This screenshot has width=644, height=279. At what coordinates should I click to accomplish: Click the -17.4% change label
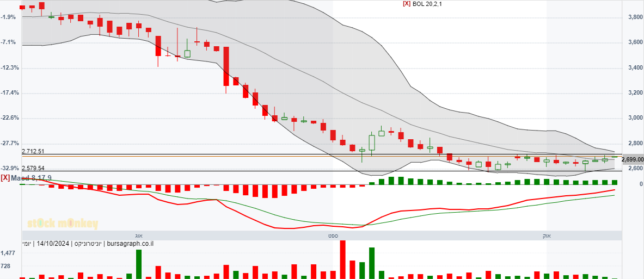[9, 92]
